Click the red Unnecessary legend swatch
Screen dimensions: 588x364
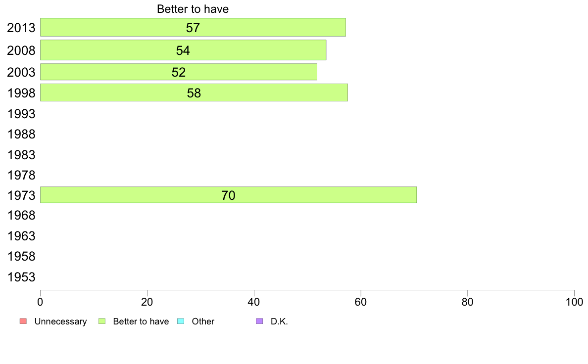23,321
